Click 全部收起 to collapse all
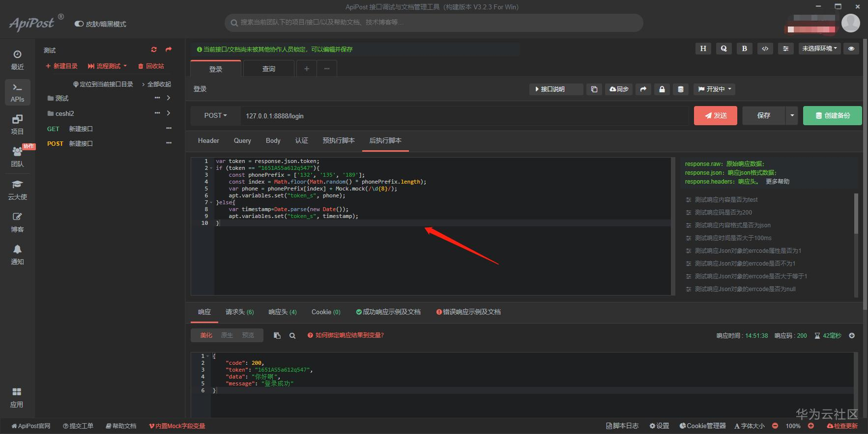This screenshot has height=434, width=868. [157, 84]
